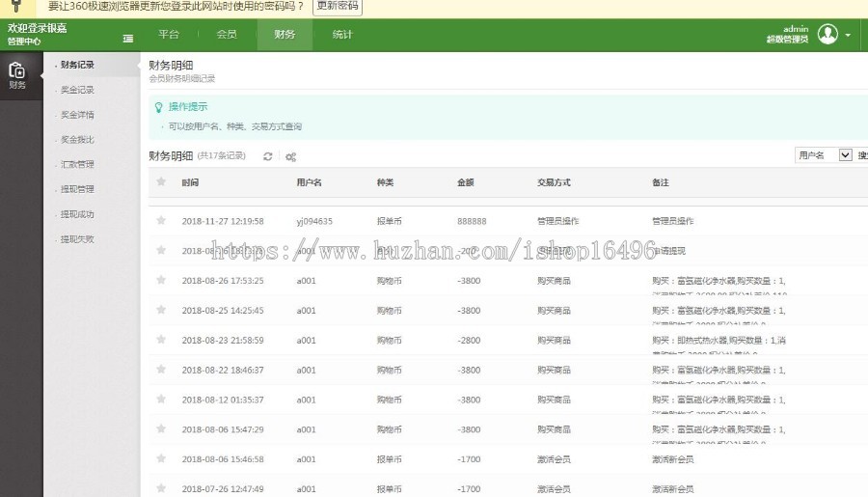The height and width of the screenshot is (497, 868).
Task: Select 汇款管理 in the sidebar
Action: click(x=77, y=165)
